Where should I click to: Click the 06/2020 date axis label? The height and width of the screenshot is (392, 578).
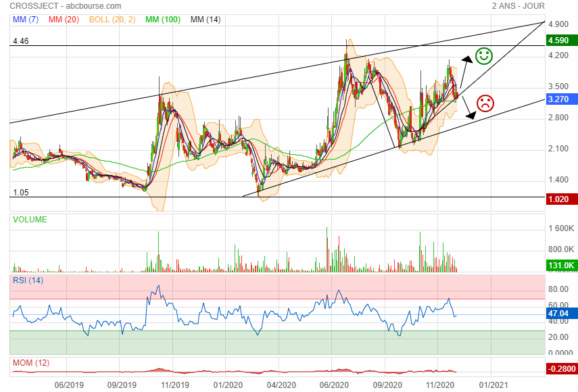click(x=334, y=385)
